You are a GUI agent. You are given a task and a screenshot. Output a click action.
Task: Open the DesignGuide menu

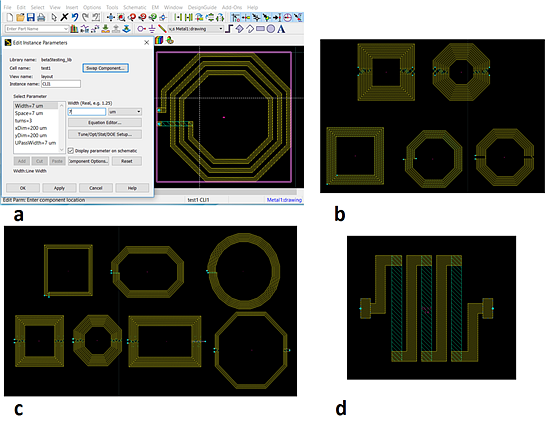pyautogui.click(x=202, y=7)
